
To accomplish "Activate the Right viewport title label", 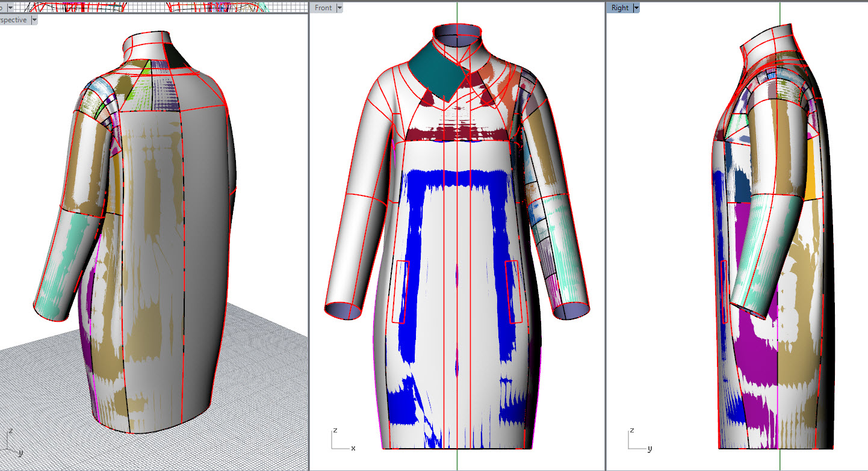I will pyautogui.click(x=619, y=8).
